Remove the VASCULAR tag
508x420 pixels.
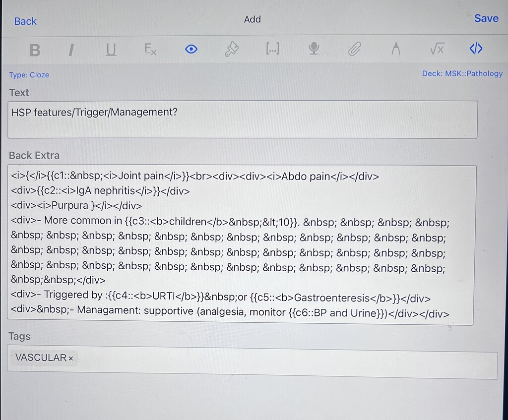(71, 358)
